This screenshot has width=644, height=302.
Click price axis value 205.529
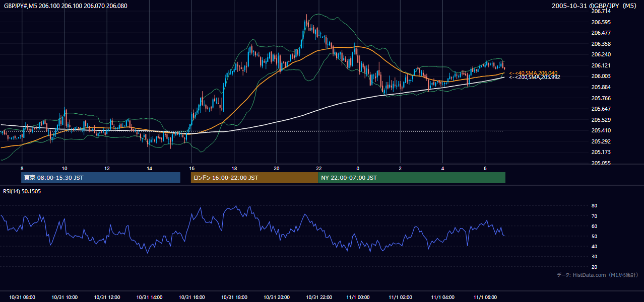click(x=601, y=120)
